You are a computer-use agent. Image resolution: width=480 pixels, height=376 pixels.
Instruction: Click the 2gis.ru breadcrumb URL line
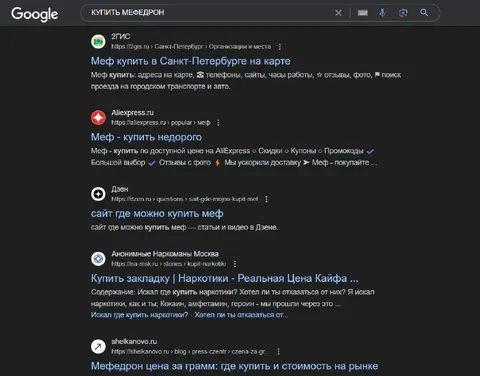point(191,47)
